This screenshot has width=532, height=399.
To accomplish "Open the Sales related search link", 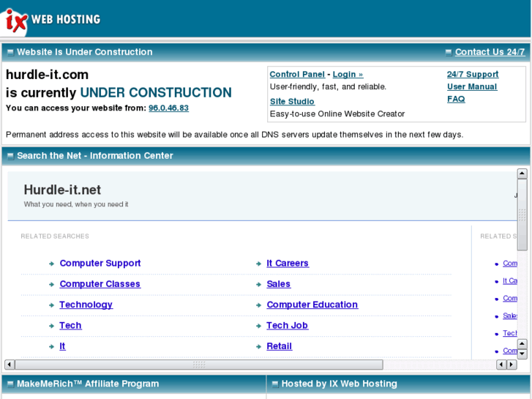I will point(279,284).
